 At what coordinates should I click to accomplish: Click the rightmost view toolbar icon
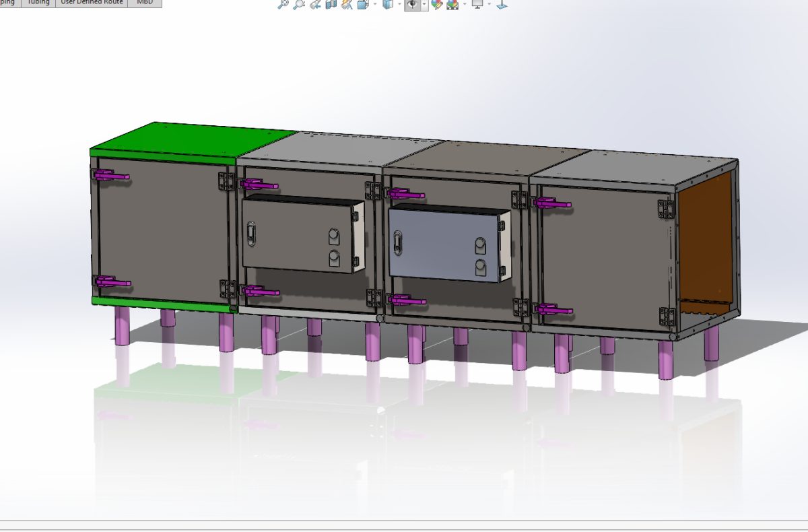tap(502, 4)
